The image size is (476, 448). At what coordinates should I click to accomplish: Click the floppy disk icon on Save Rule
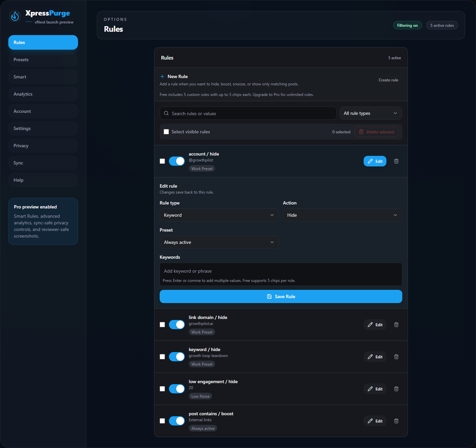pos(269,296)
